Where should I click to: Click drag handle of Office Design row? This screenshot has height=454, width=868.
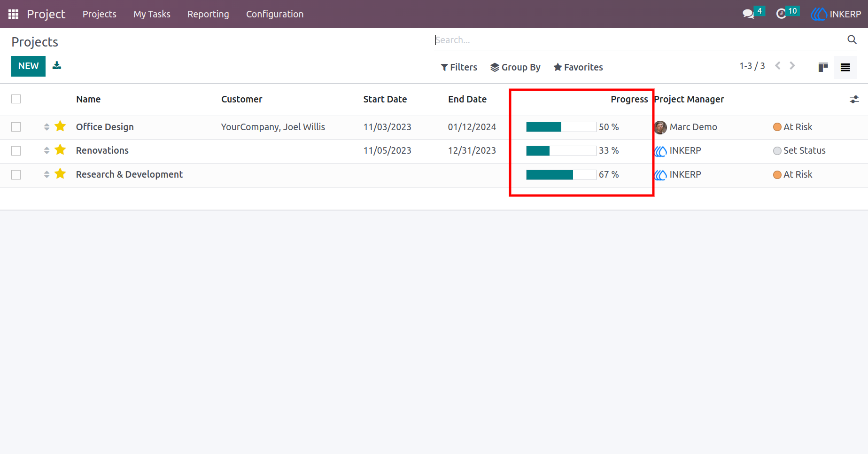click(x=46, y=127)
